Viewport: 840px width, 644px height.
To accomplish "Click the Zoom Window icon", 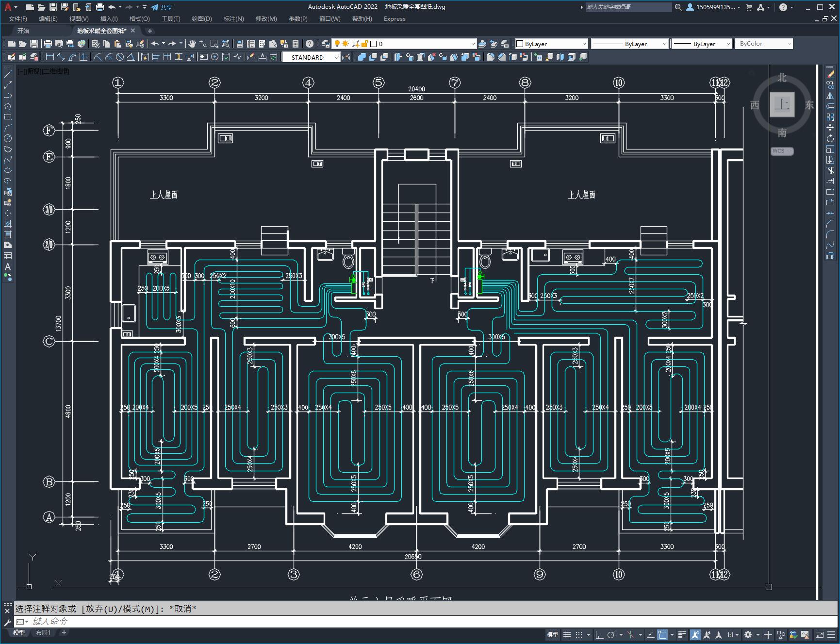I will coord(214,44).
